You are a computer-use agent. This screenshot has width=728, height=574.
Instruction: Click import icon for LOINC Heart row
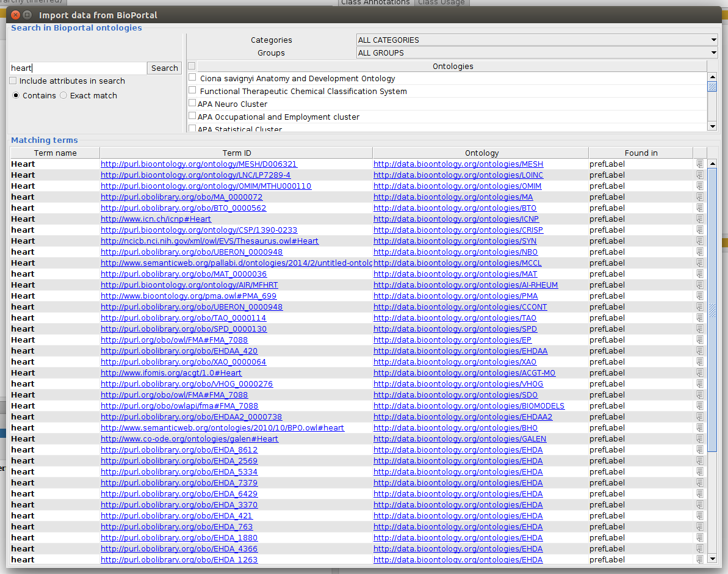700,175
